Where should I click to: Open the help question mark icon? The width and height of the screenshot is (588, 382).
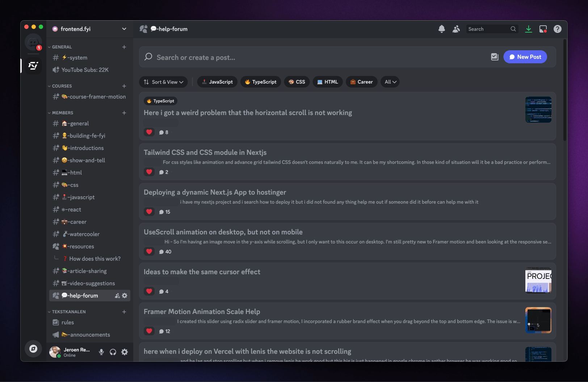pos(558,29)
